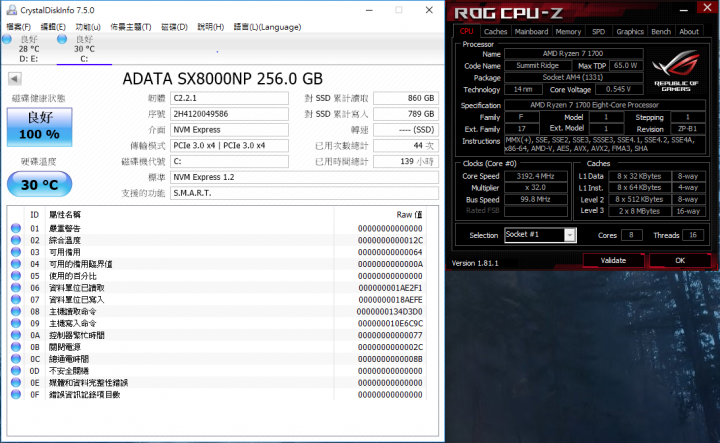Image resolution: width=720 pixels, height=443 pixels.
Task: Click status circle for attribute 0C
Action: pyautogui.click(x=16, y=359)
